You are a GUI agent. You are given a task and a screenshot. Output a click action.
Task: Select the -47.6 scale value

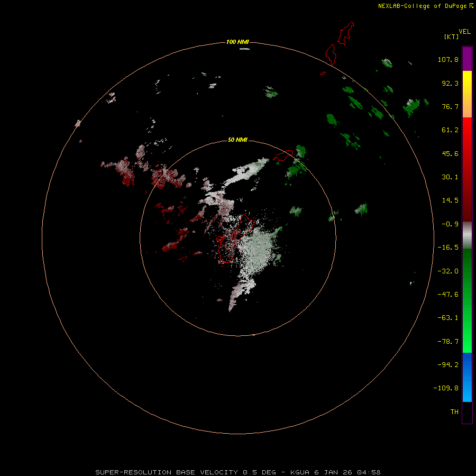point(448,295)
